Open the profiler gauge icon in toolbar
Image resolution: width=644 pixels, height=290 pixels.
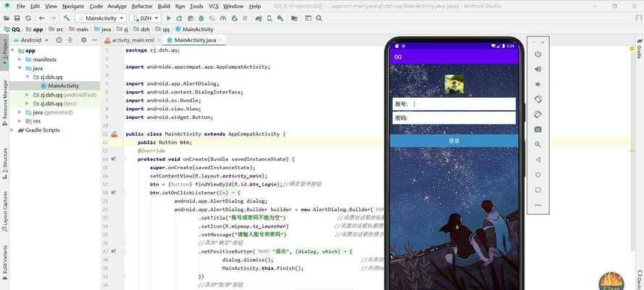tap(223, 18)
